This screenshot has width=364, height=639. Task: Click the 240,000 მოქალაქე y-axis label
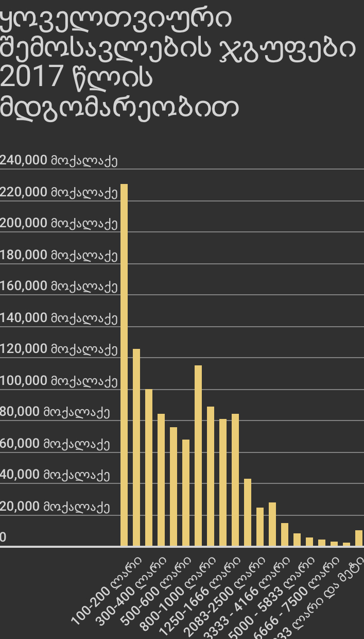click(59, 161)
